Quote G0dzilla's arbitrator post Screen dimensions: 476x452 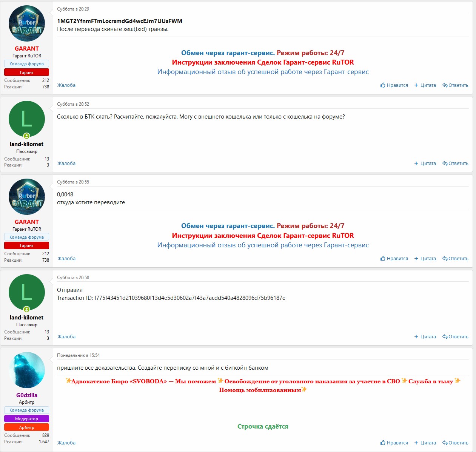click(425, 443)
